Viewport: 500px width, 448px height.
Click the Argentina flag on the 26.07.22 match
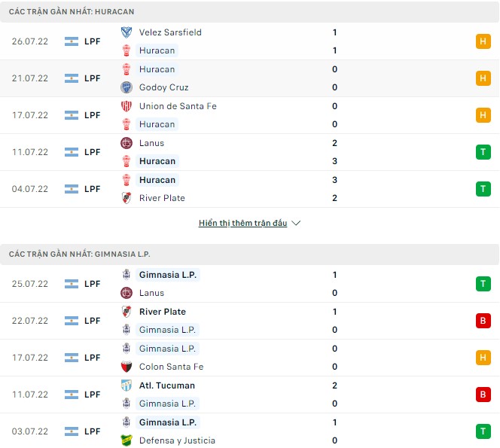point(72,41)
